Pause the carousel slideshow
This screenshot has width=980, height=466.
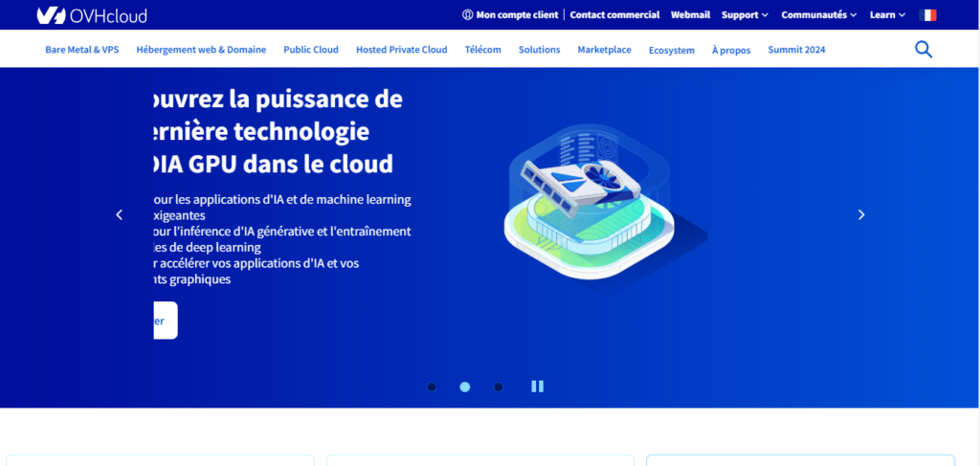pyautogui.click(x=537, y=387)
